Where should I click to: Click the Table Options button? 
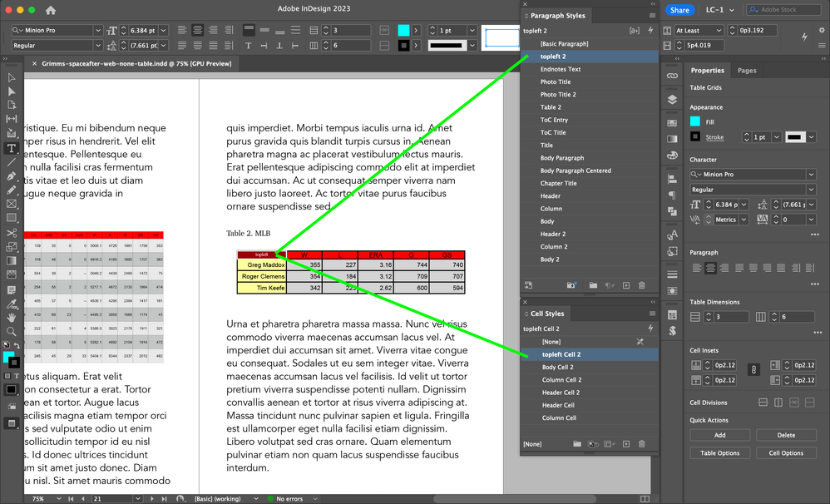719,453
